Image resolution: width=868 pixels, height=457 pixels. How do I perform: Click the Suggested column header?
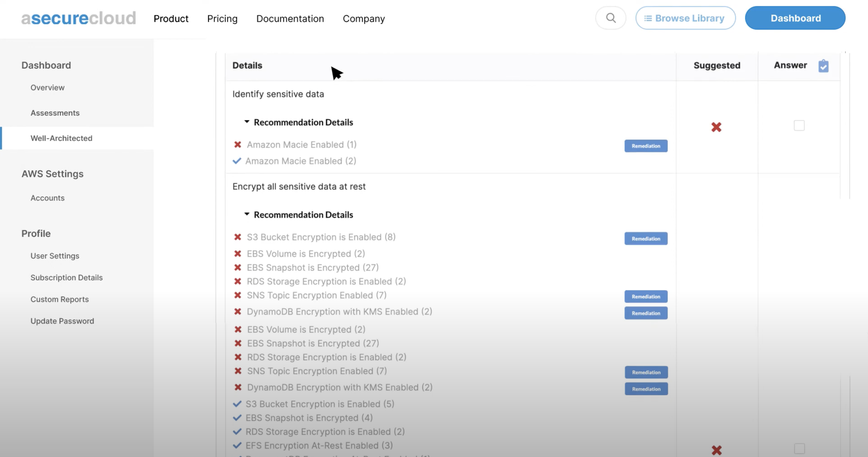pyautogui.click(x=717, y=65)
